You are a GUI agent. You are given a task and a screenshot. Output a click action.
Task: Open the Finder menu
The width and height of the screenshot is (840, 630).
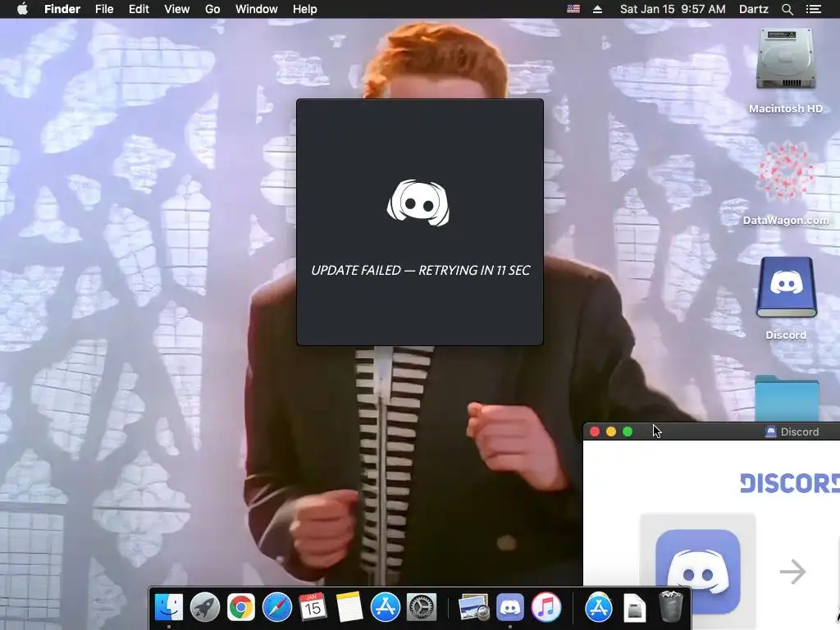(62, 9)
